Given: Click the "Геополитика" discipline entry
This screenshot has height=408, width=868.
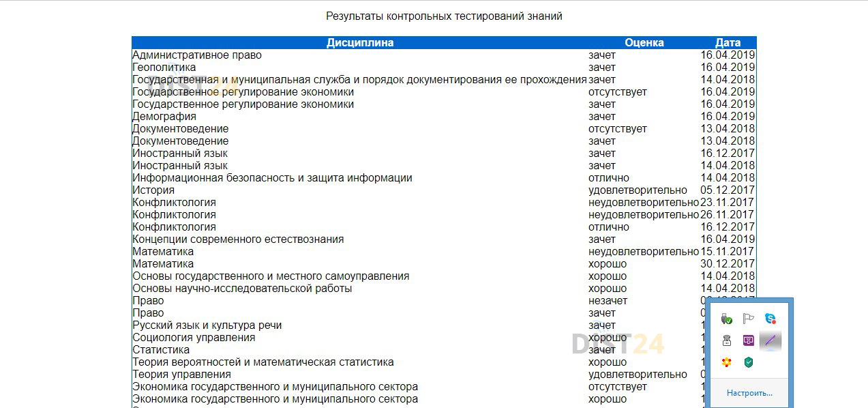Looking at the screenshot, I should (164, 67).
